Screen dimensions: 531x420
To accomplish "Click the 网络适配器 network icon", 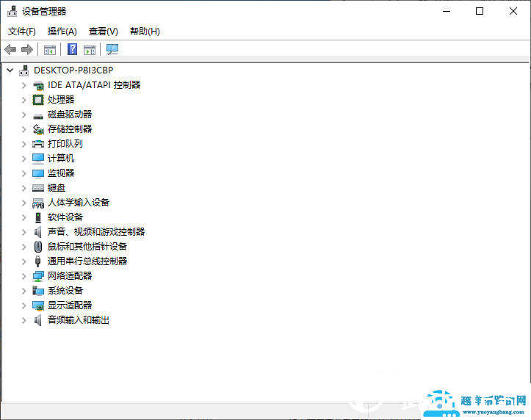I will click(x=38, y=276).
